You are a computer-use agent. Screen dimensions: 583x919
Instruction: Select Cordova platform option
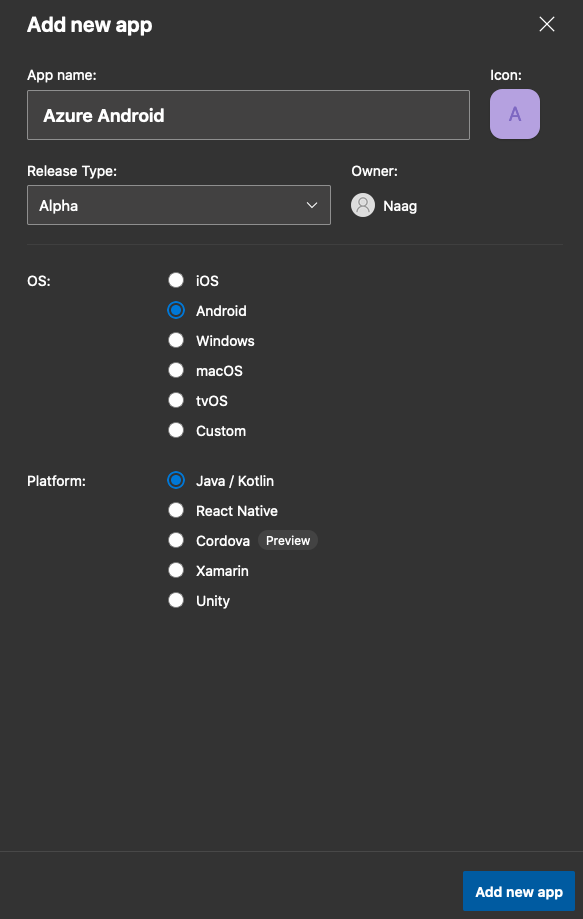(176, 540)
